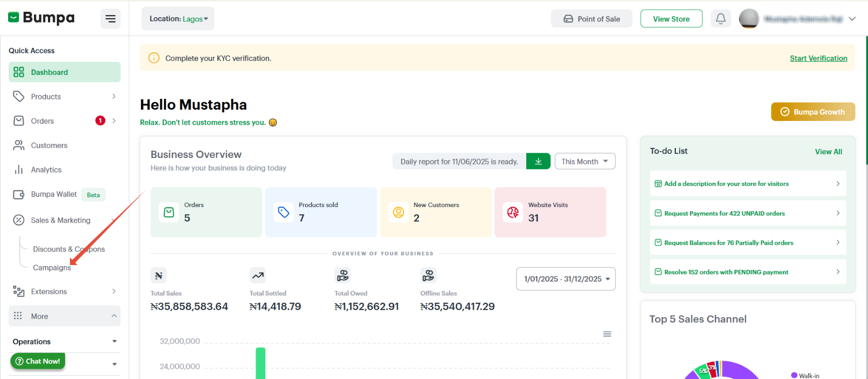Toggle the hamburger sidebar menu button

(110, 19)
